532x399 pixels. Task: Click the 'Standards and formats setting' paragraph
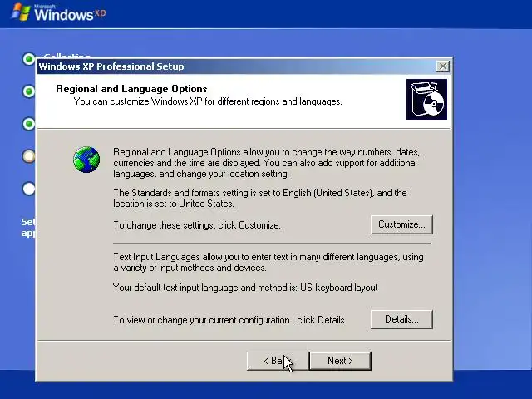click(260, 198)
